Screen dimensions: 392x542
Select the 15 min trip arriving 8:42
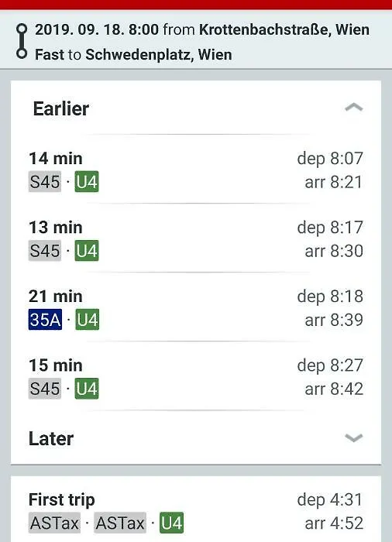tap(196, 376)
